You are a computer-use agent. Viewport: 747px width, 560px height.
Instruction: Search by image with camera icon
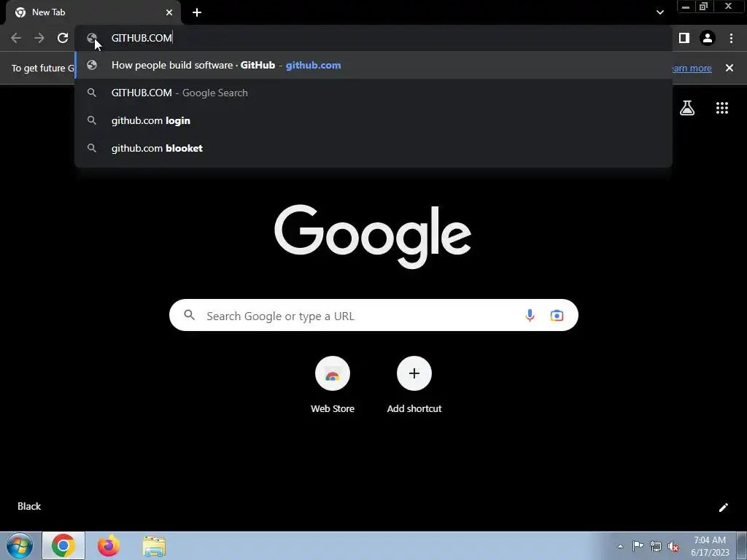click(x=557, y=315)
